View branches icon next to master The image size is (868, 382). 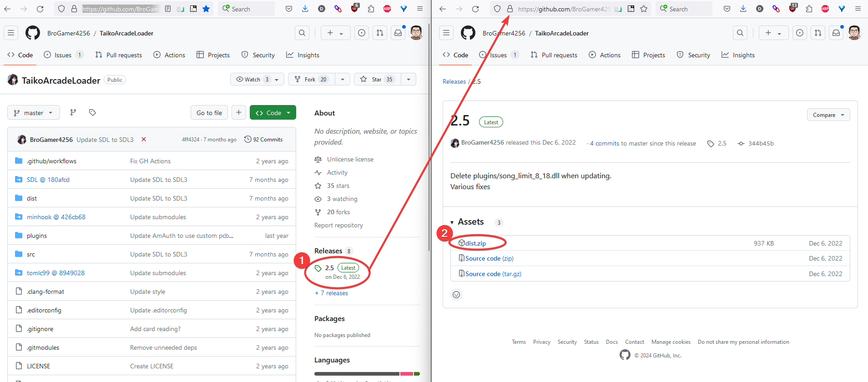tap(73, 112)
